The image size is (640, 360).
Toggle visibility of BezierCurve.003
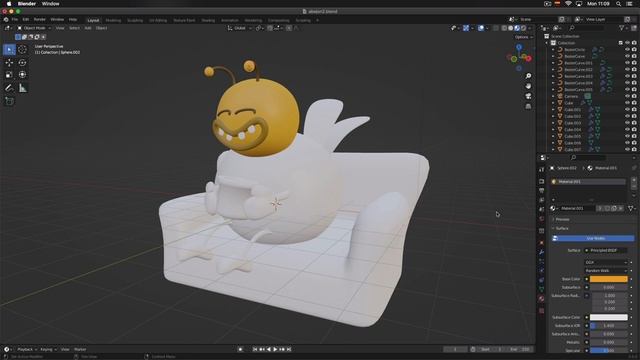click(627, 76)
